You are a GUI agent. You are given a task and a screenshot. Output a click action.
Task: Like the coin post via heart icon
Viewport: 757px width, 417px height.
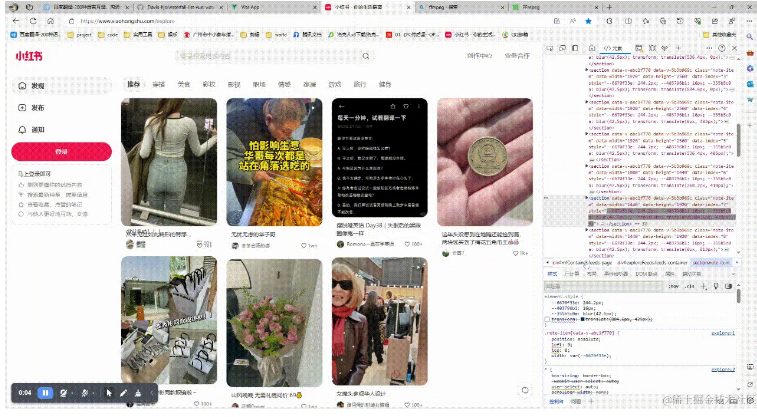tap(515, 253)
